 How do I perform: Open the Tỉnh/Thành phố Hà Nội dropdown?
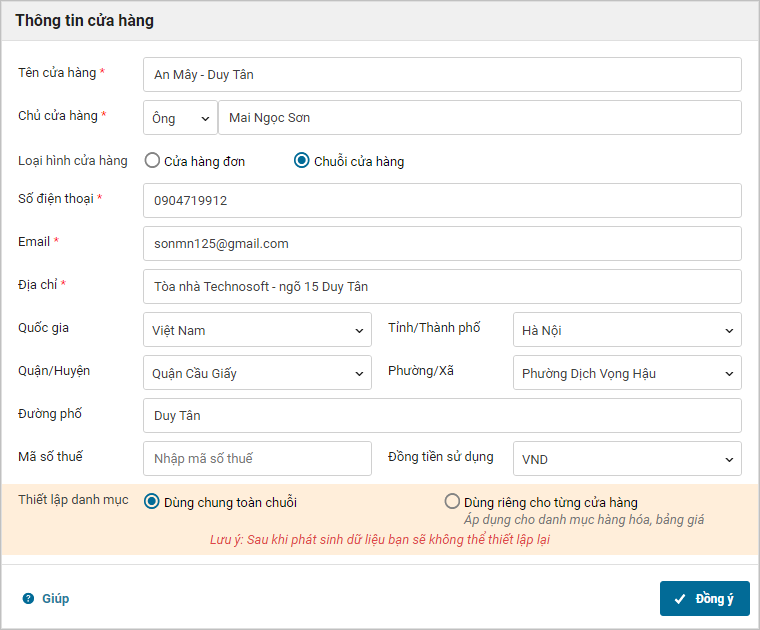click(x=627, y=330)
